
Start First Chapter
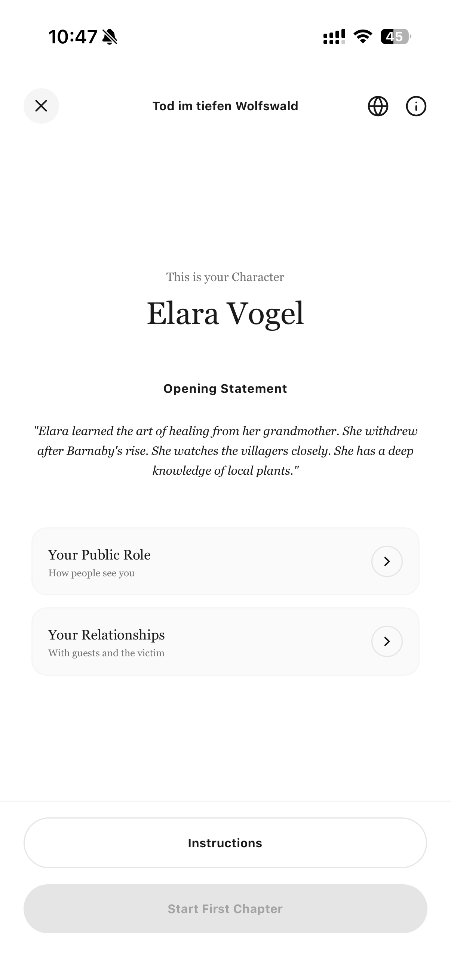pos(225,909)
